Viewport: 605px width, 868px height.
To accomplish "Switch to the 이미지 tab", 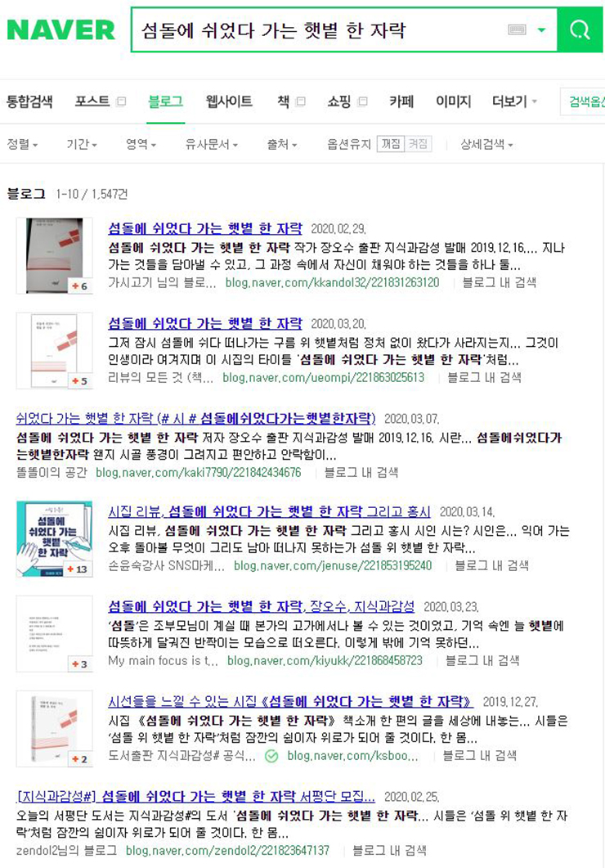I will (x=454, y=101).
